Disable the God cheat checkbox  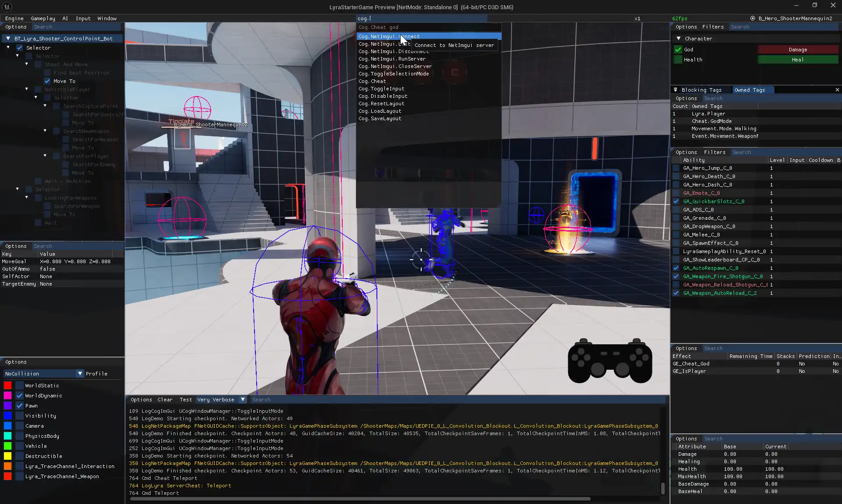tap(678, 50)
